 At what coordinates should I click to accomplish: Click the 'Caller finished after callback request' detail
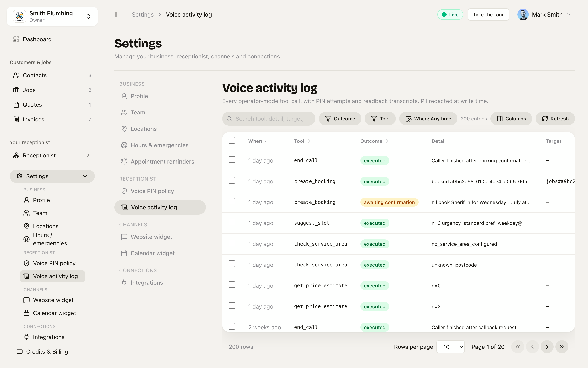[474, 327]
